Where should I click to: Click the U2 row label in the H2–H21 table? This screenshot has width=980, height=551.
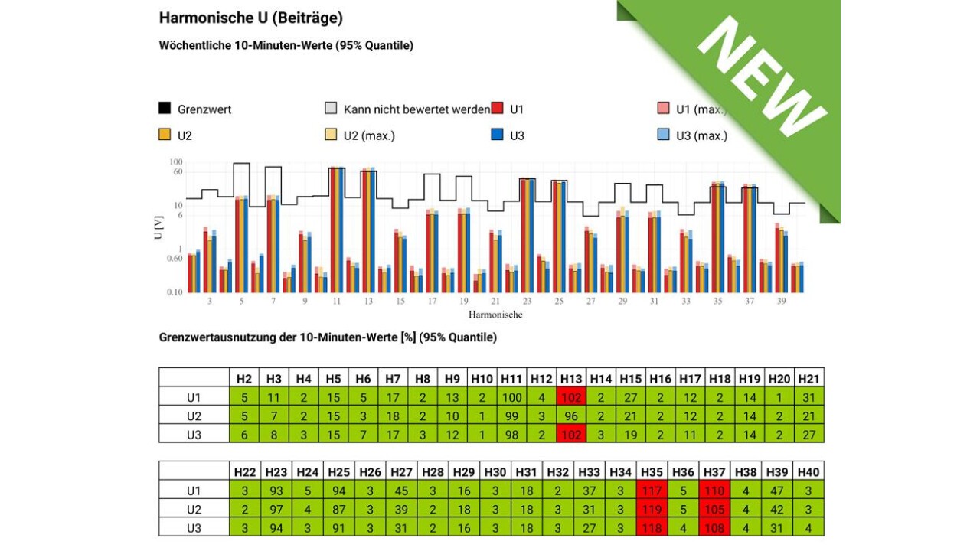tap(194, 415)
